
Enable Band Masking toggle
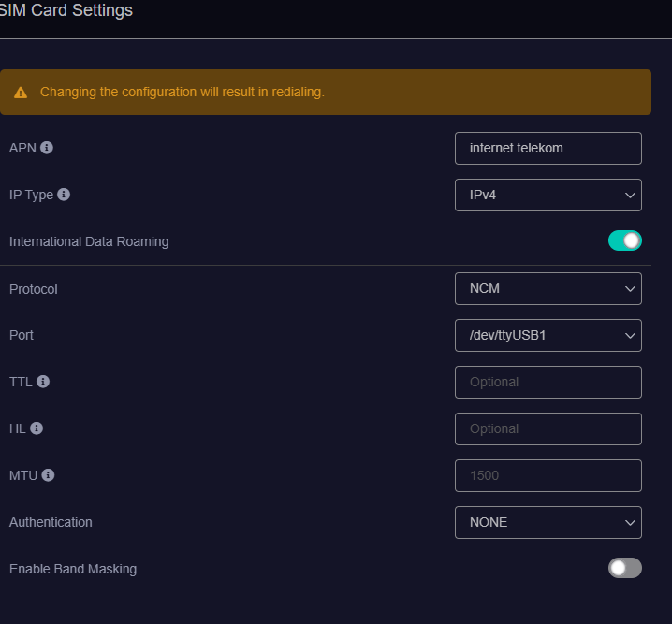point(625,568)
